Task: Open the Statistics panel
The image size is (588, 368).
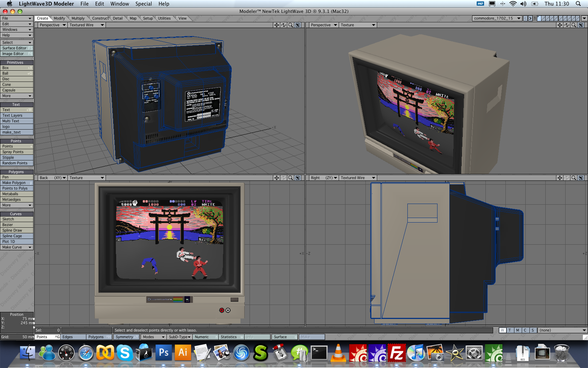Action: (x=232, y=337)
